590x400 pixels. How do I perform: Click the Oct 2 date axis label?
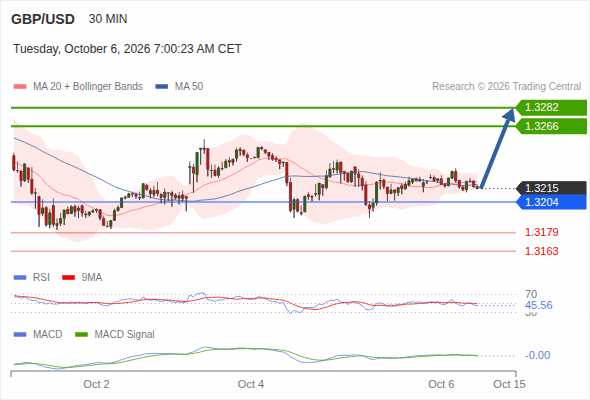96,384
